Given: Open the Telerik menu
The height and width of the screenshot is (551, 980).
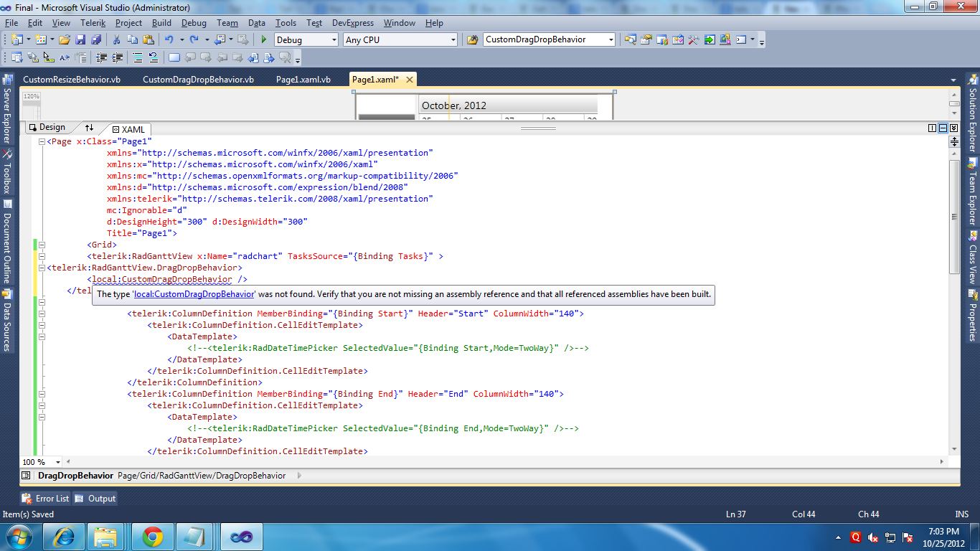Looking at the screenshot, I should pyautogui.click(x=93, y=23).
